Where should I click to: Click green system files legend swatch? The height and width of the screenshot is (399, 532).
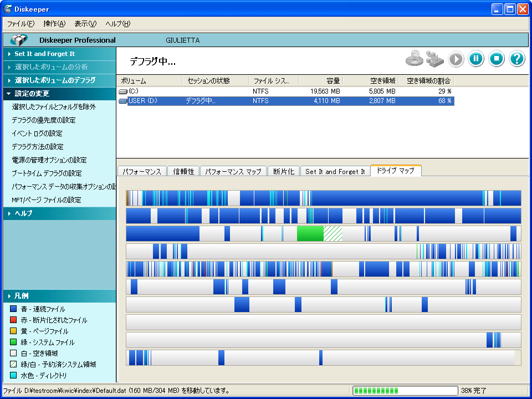coord(13,342)
